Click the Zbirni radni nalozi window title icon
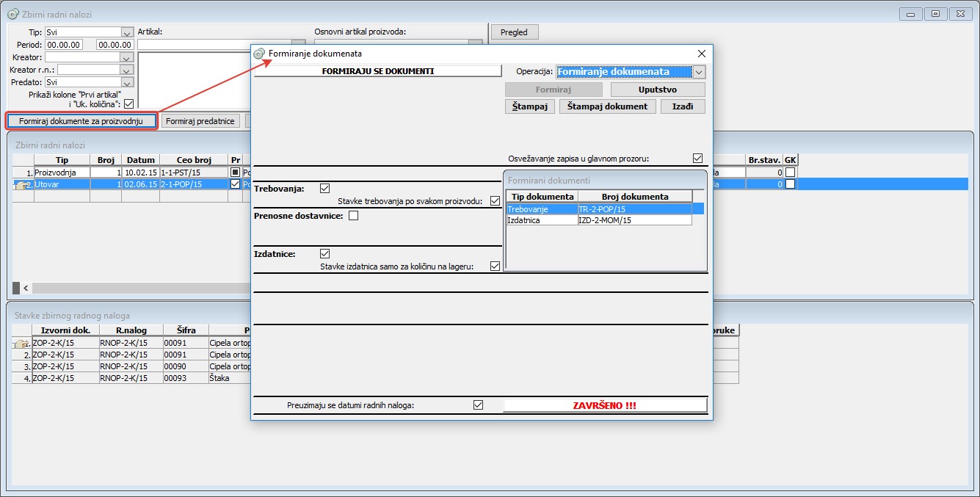 [x=12, y=14]
